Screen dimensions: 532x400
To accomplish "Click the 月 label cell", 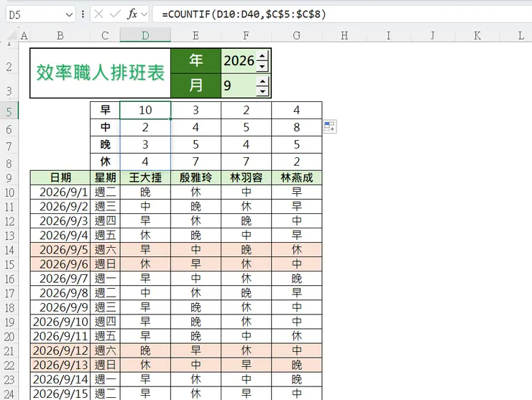I will (x=196, y=85).
